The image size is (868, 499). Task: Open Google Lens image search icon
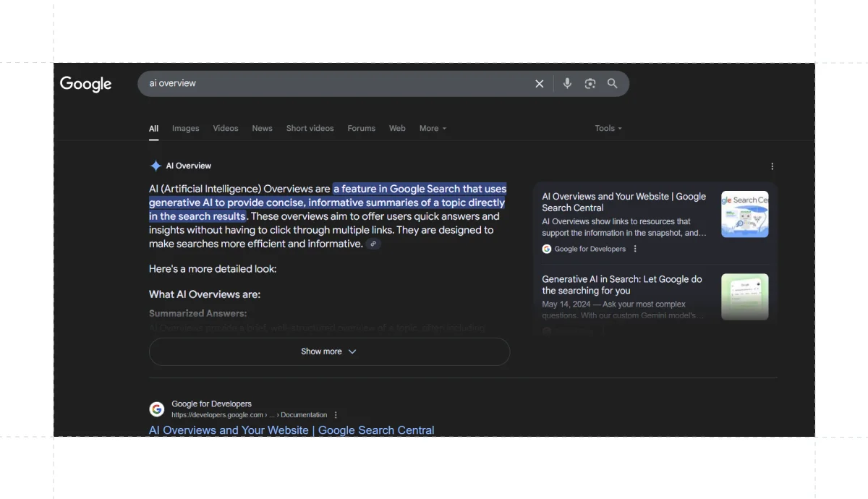(x=590, y=84)
